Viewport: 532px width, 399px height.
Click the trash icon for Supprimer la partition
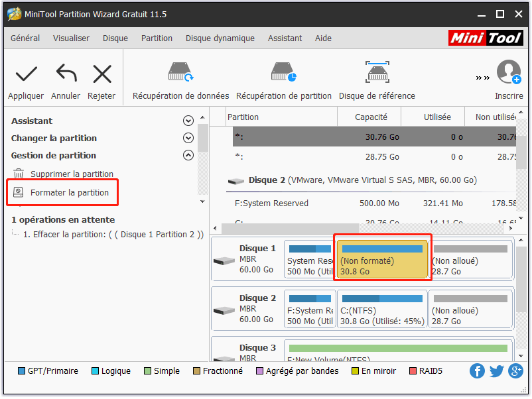(19, 174)
